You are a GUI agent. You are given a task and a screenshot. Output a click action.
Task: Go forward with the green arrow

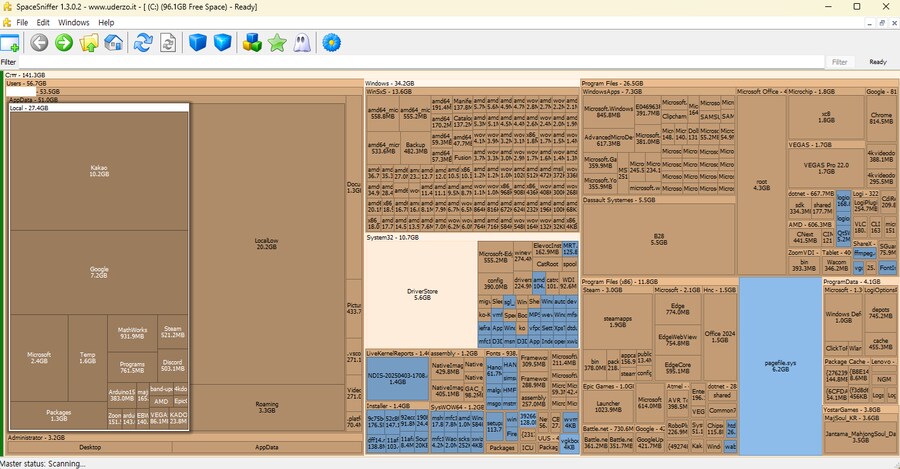click(x=64, y=42)
